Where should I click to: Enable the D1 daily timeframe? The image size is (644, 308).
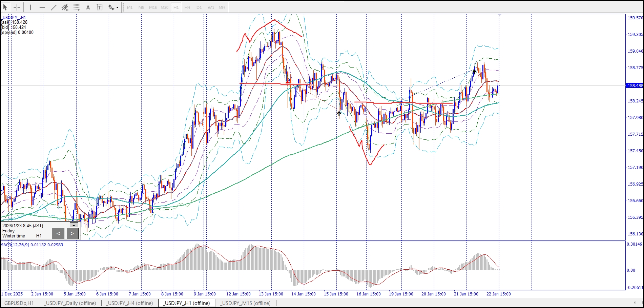coord(199,7)
